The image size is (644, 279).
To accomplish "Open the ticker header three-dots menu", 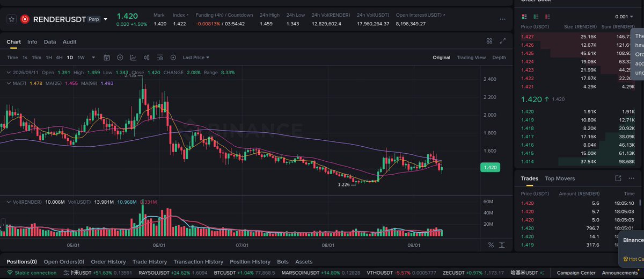I will [x=502, y=19].
